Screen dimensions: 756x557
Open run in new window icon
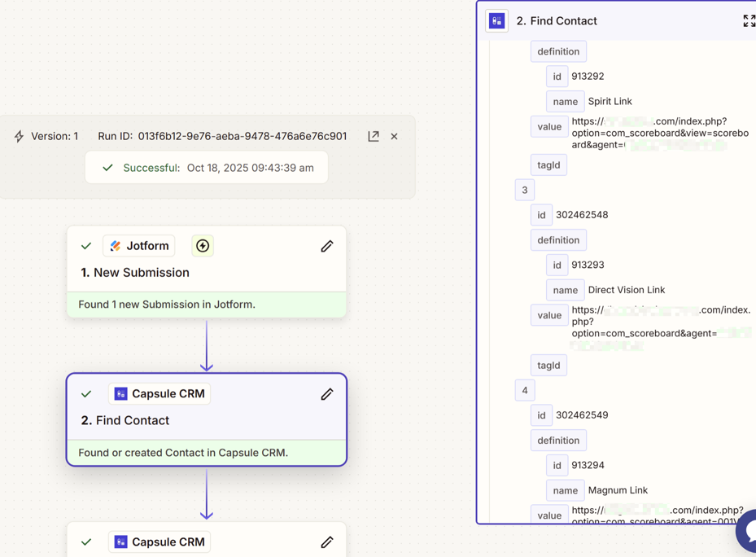[x=374, y=136]
